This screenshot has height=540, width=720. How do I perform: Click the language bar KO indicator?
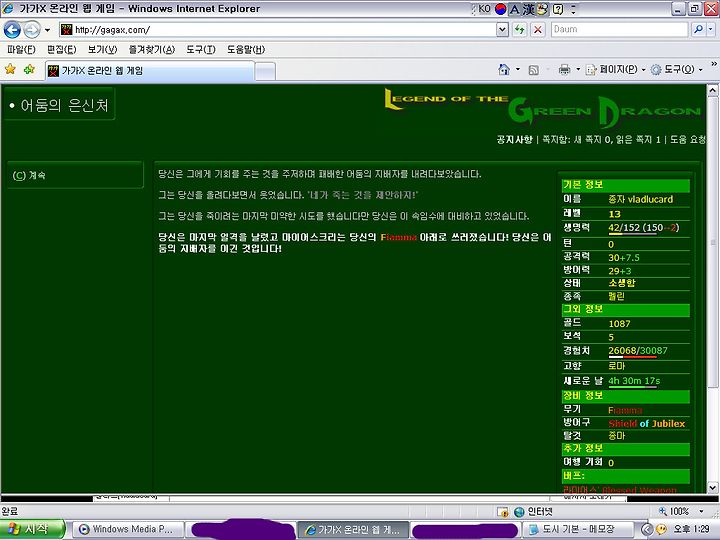click(484, 9)
